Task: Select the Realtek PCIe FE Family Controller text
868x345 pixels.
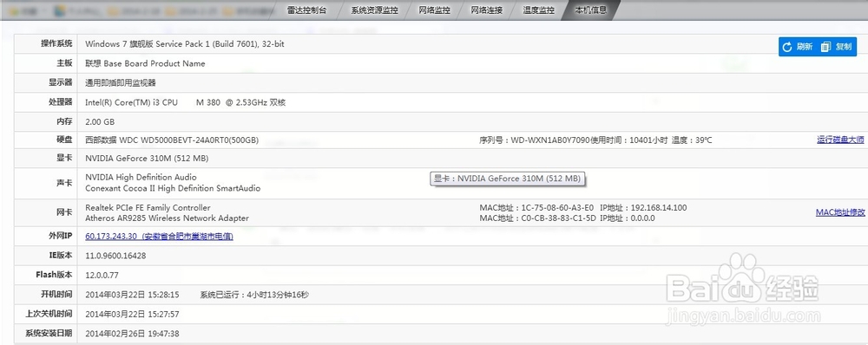Action: point(148,207)
